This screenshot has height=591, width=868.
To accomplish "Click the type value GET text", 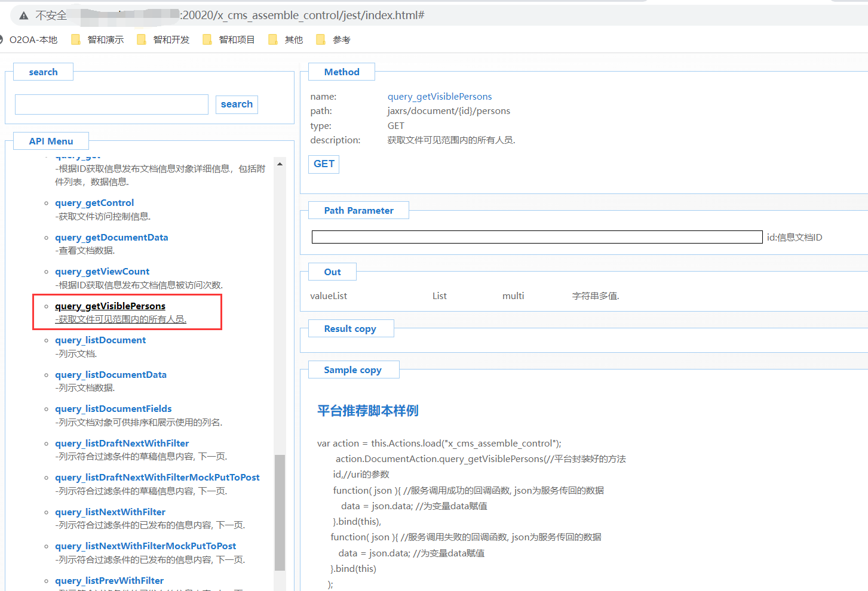I will click(396, 126).
